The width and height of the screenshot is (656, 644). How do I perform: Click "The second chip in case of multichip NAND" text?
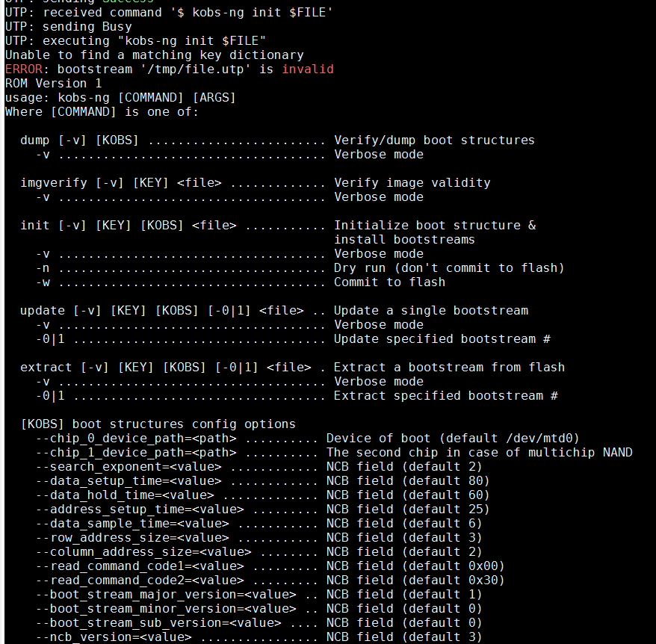[479, 453]
